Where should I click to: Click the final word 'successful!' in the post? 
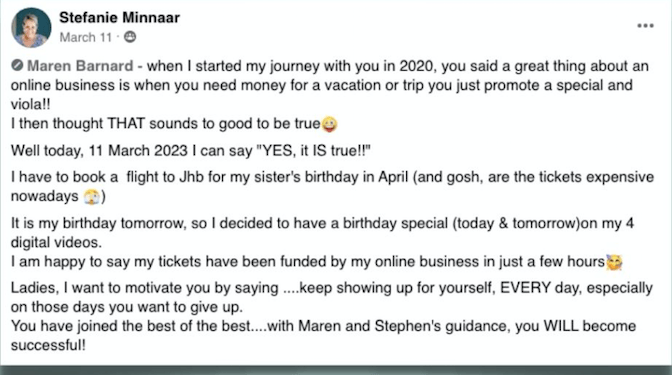[48, 345]
